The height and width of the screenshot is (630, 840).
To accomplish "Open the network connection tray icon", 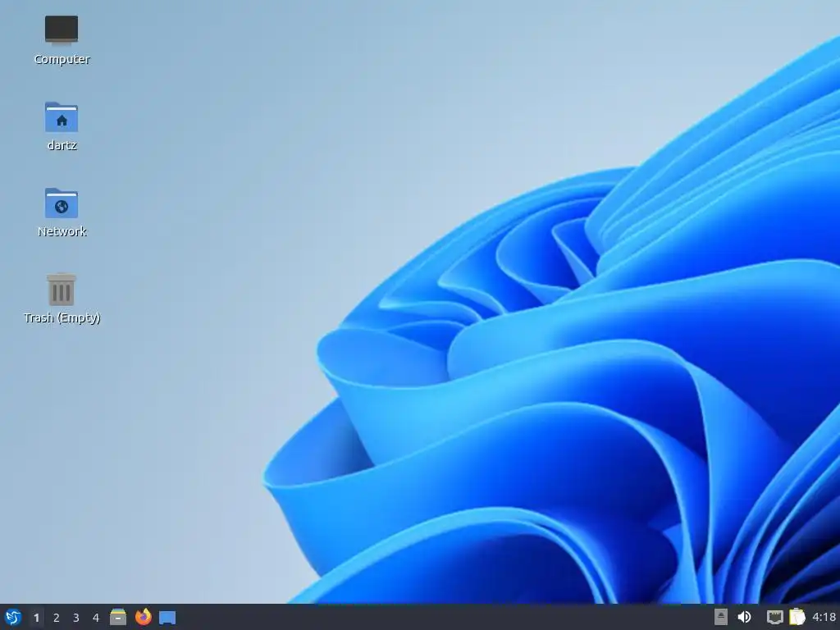I will point(774,617).
